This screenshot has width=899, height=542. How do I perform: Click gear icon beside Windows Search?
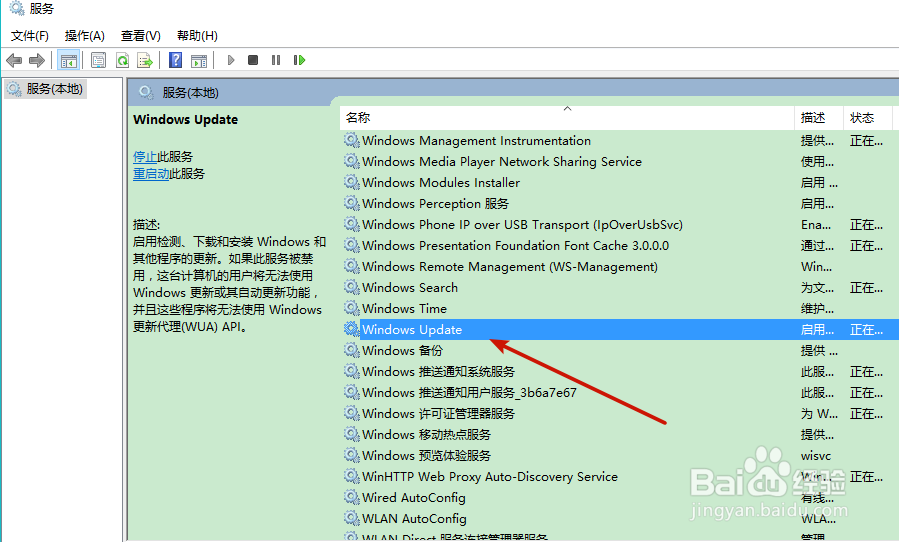pos(351,287)
